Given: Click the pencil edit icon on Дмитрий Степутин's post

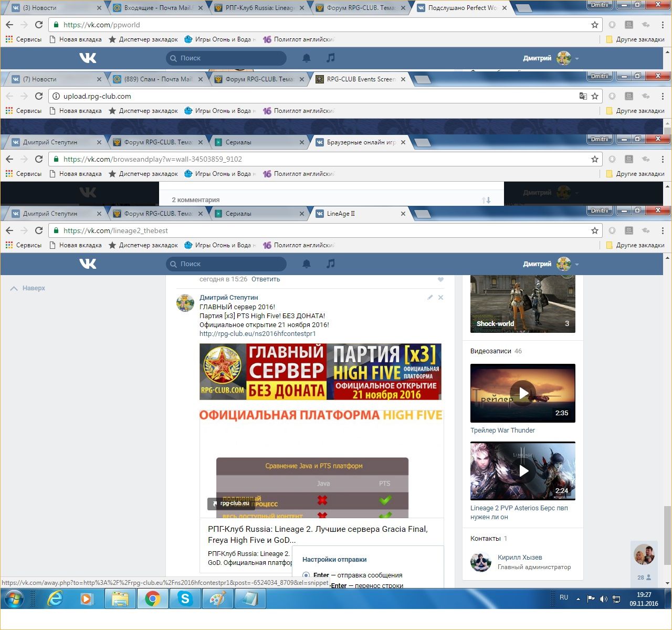Looking at the screenshot, I should coord(430,298).
